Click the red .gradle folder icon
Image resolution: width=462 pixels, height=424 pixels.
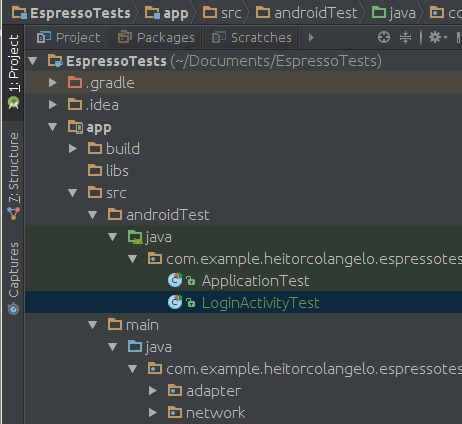75,82
